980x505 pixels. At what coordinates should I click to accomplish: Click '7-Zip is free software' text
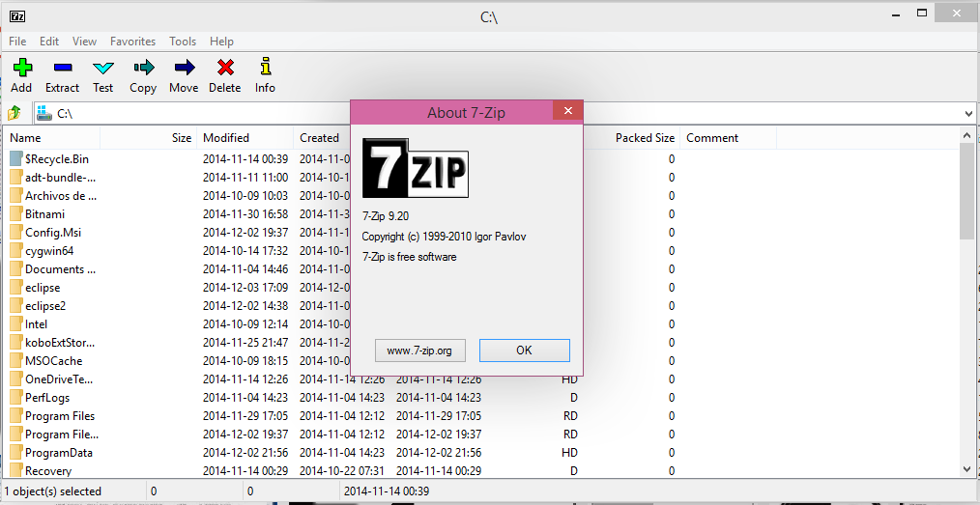click(x=410, y=257)
